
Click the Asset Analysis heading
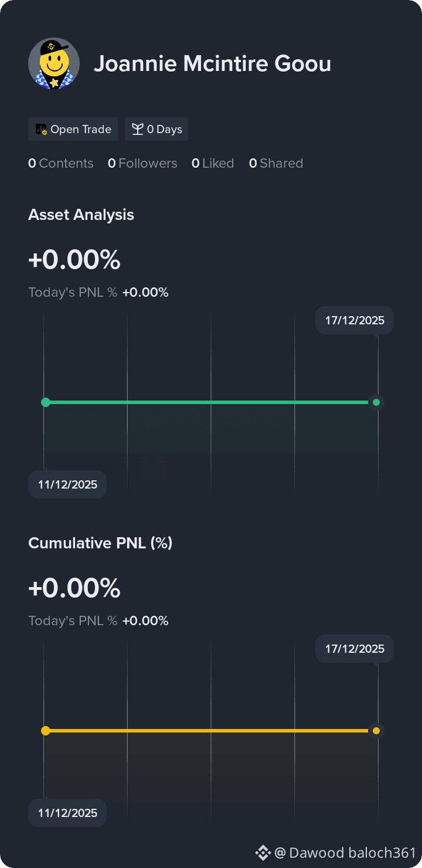coord(81,215)
